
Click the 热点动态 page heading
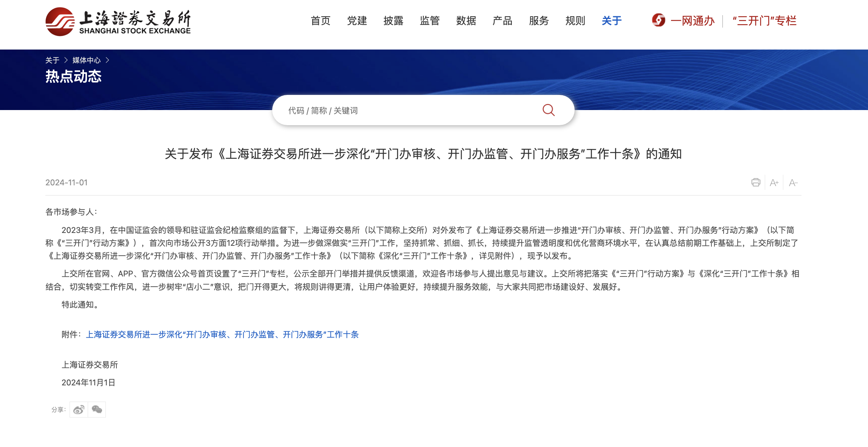tap(73, 76)
